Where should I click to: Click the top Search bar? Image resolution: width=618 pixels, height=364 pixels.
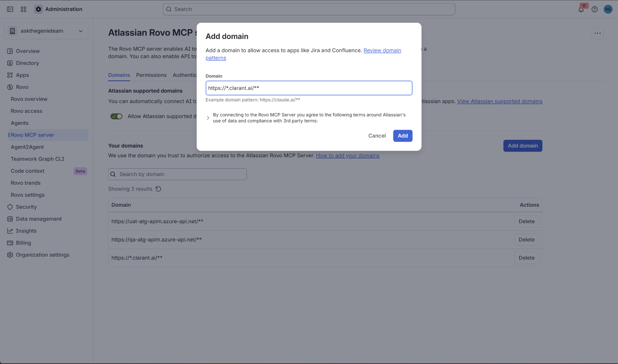click(x=309, y=9)
